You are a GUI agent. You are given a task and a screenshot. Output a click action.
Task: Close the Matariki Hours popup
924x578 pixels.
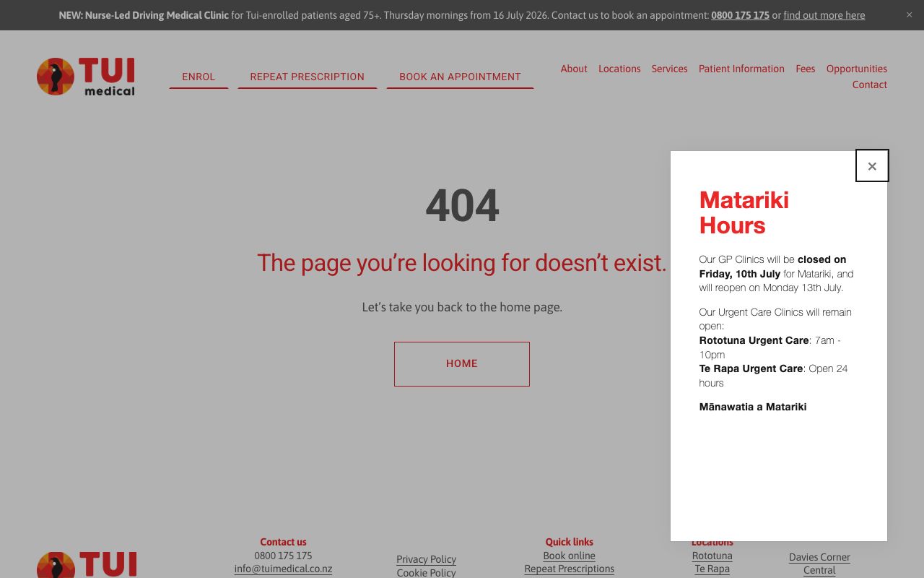(872, 166)
